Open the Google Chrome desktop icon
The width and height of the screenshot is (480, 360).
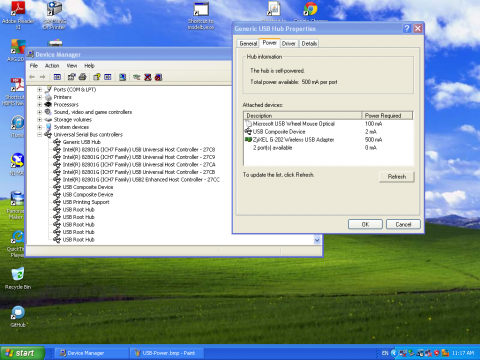311,10
